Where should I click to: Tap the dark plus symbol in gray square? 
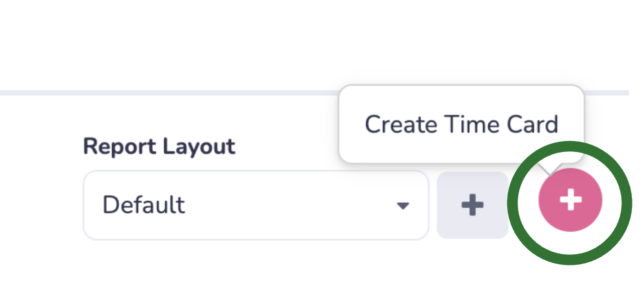[473, 205]
